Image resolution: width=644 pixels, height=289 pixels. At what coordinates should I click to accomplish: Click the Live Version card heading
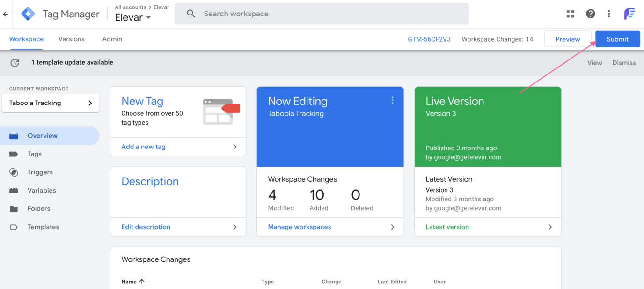point(454,101)
